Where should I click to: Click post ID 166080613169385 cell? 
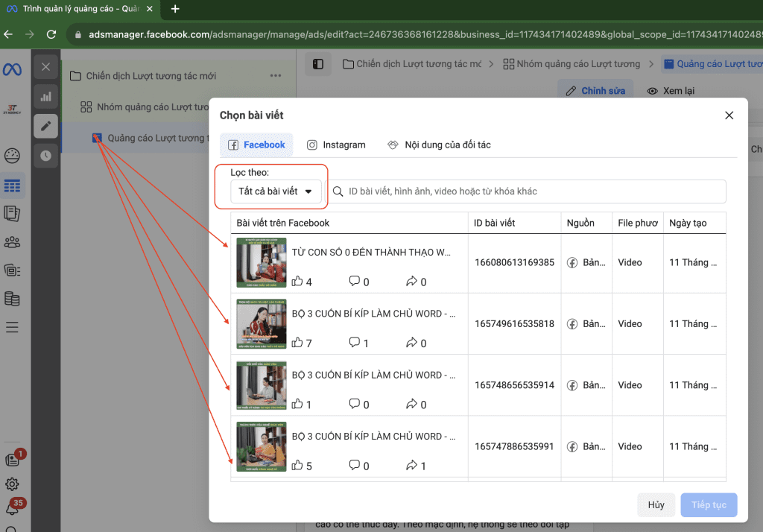click(x=514, y=262)
